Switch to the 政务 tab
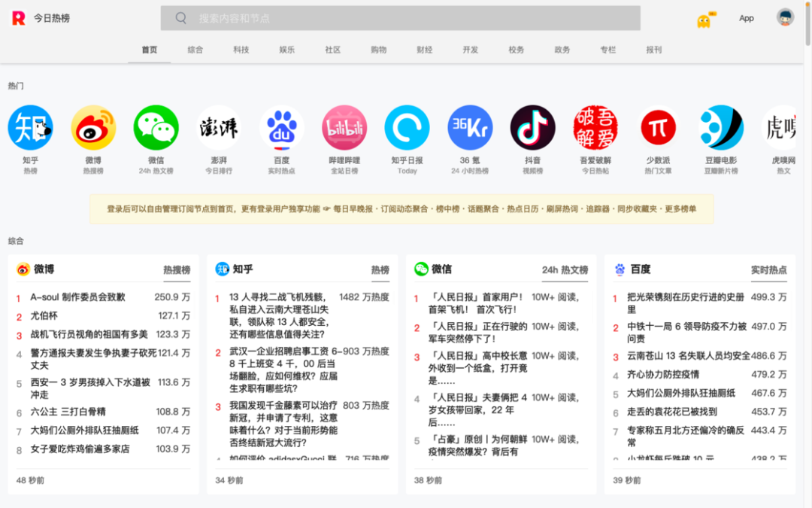 562,50
